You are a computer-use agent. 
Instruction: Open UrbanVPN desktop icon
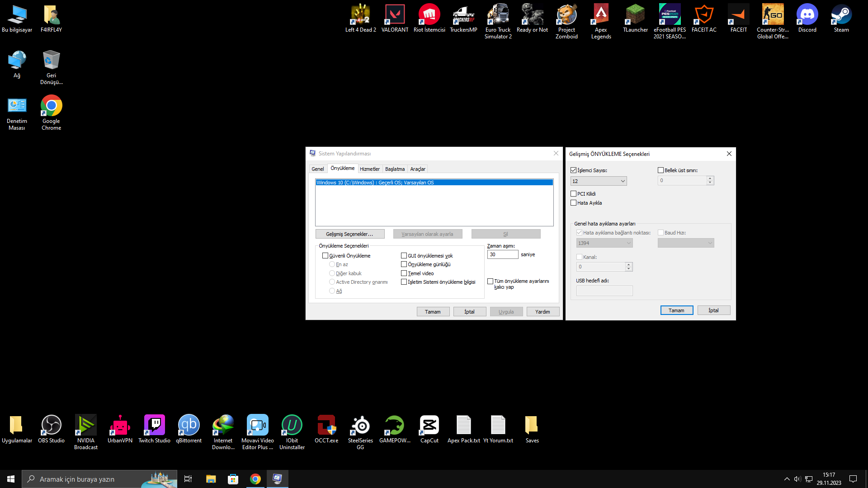tap(120, 429)
